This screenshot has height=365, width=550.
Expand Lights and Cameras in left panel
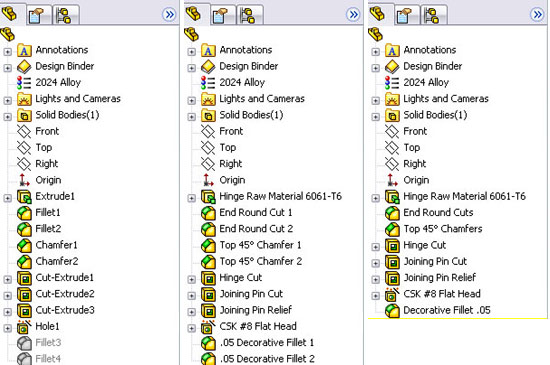pyautogui.click(x=7, y=100)
